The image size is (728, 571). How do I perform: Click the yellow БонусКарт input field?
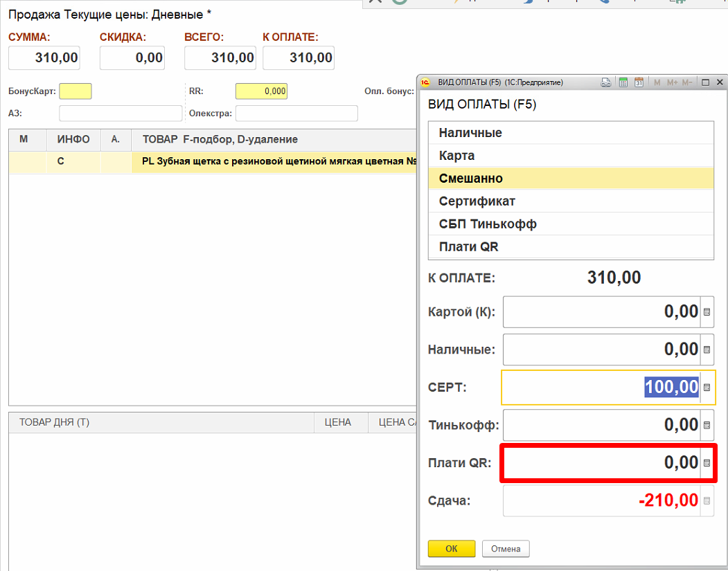point(76,91)
